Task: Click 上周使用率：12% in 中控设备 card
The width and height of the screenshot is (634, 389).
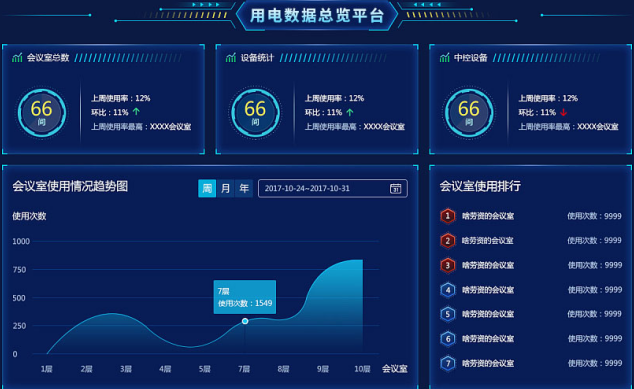Action: (x=548, y=98)
